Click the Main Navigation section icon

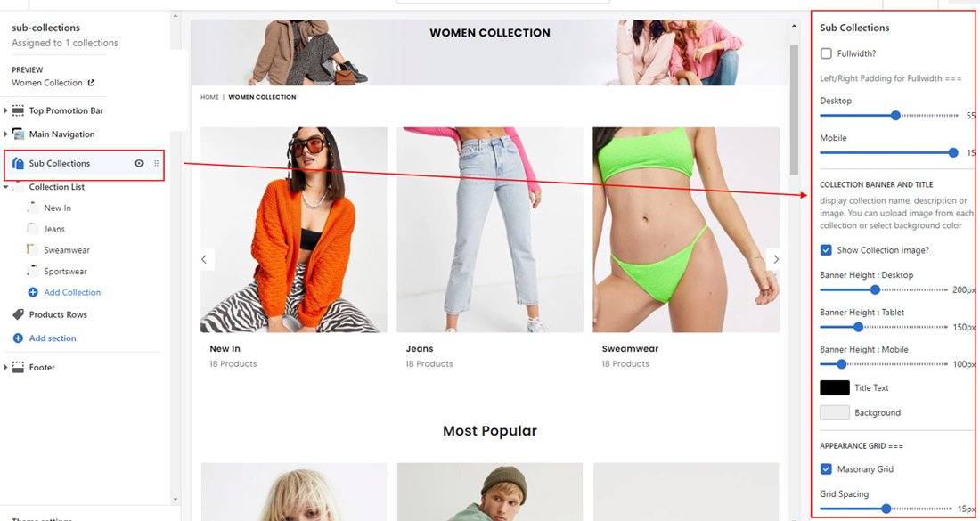[x=18, y=134]
